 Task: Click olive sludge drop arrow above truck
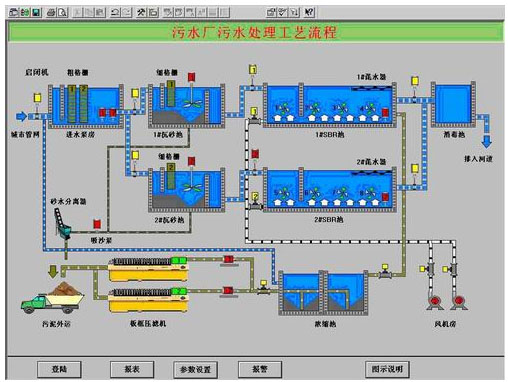(x=53, y=272)
